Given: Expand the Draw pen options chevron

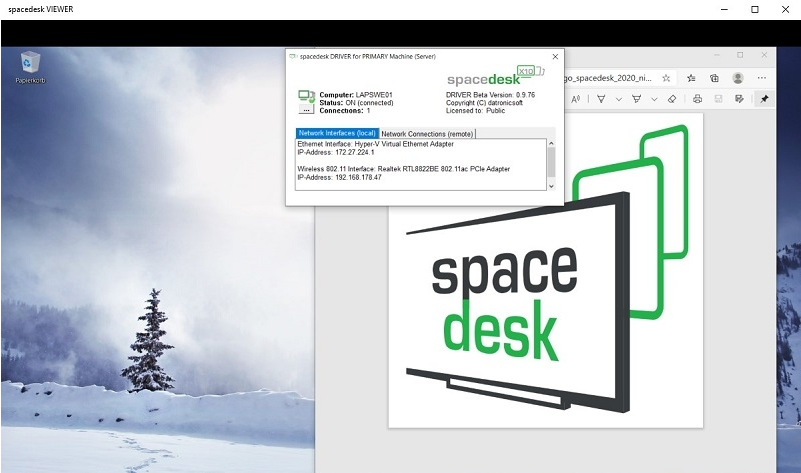Looking at the screenshot, I should pos(619,99).
